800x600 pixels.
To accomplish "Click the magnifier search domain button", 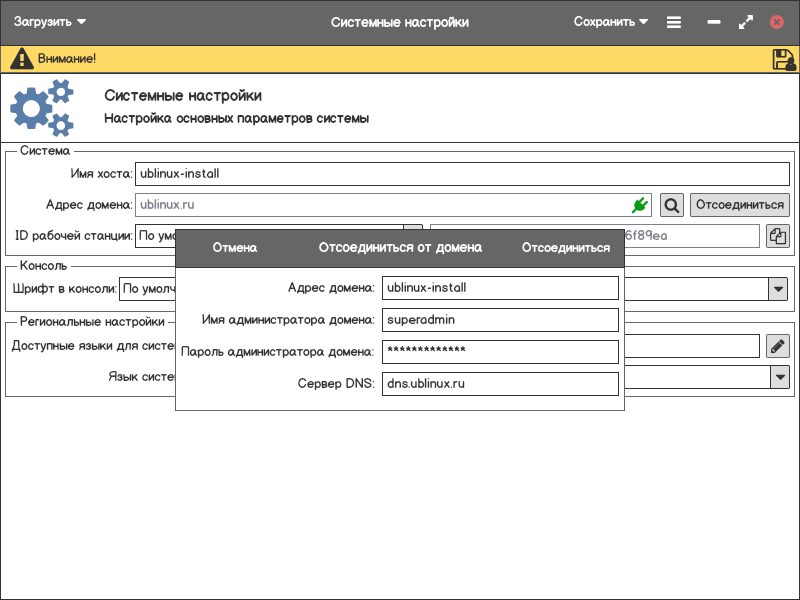I will point(672,205).
